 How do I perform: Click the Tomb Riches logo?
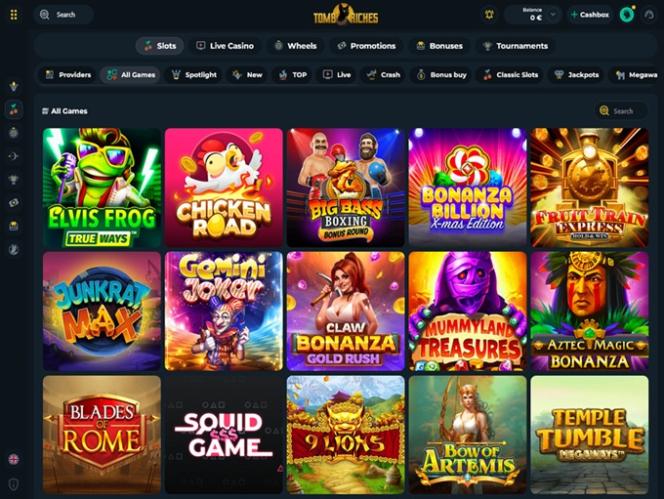pos(346,14)
